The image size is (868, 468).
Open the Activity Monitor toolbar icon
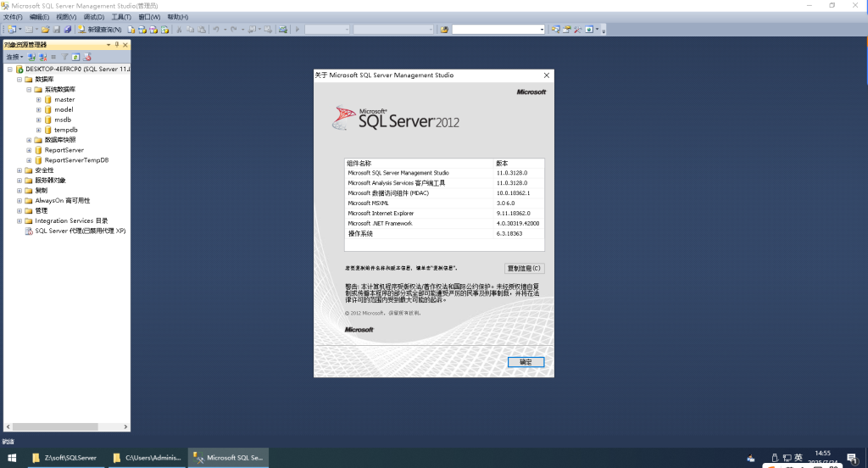[x=283, y=30]
